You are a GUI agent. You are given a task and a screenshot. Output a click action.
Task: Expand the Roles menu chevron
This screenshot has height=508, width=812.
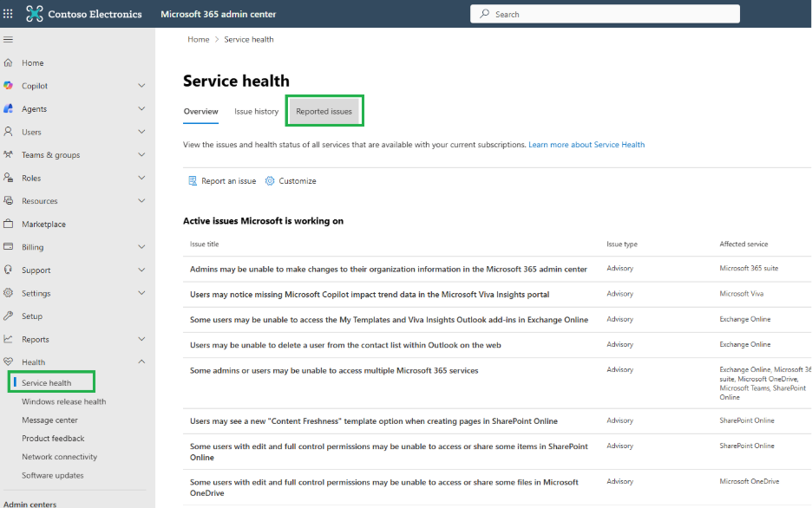141,178
